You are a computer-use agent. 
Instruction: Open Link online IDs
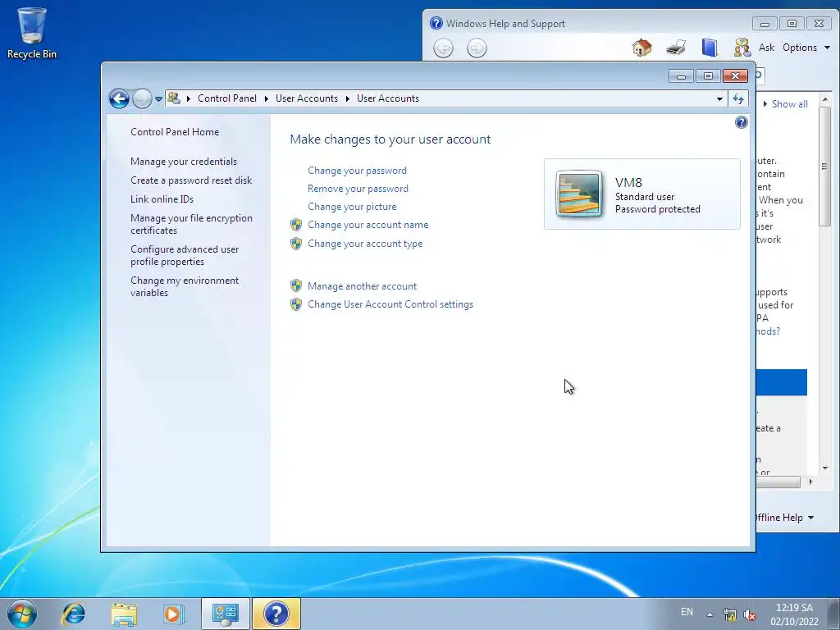click(162, 199)
